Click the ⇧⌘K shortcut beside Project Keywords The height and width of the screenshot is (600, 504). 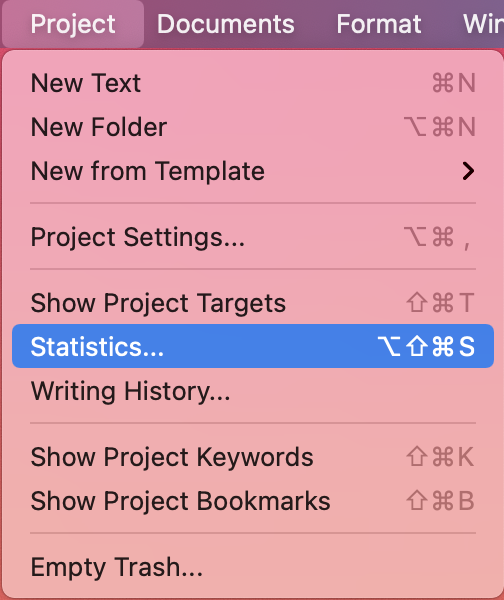[x=440, y=457]
